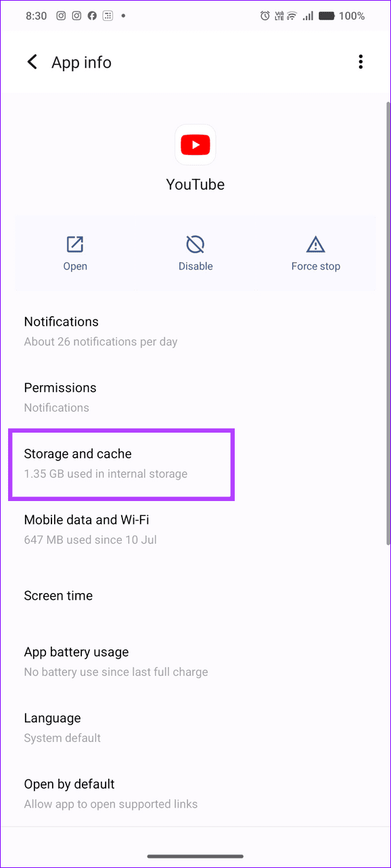
Task: Click the vertical scrollbar on right edge
Action: pyautogui.click(x=388, y=323)
